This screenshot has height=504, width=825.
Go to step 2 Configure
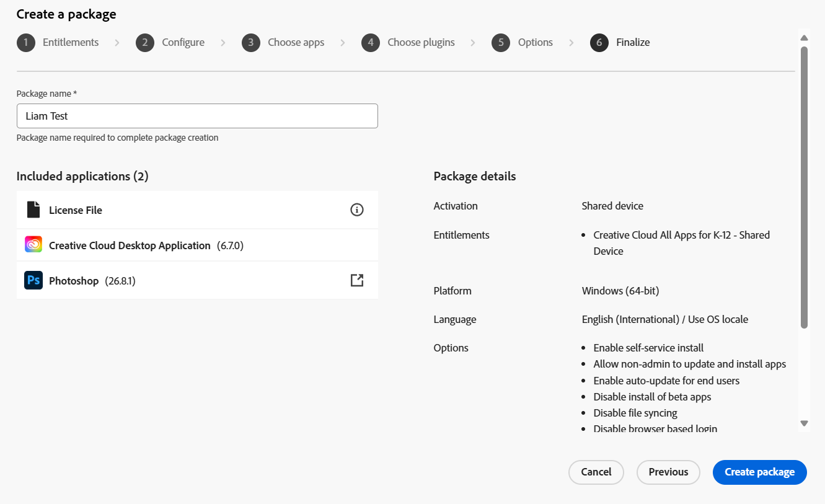[x=170, y=42]
